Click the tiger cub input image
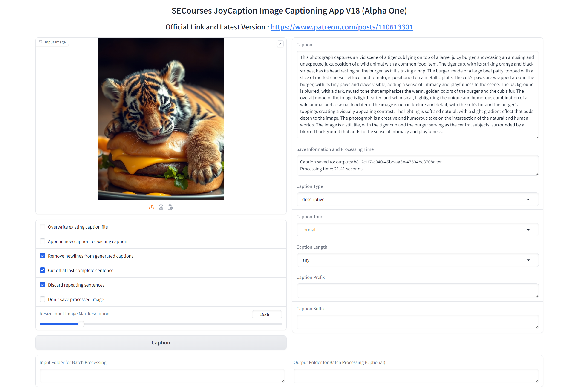The height and width of the screenshot is (387, 588). point(161,119)
